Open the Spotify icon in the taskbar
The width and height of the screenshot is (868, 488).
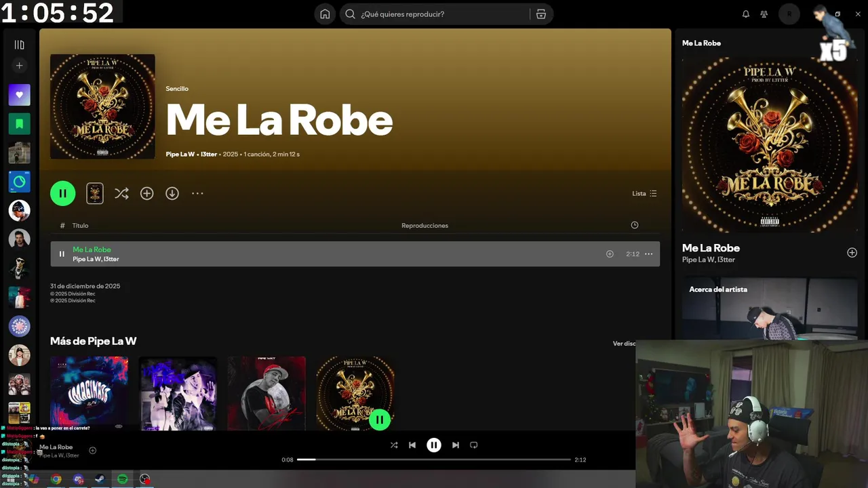[122, 479]
